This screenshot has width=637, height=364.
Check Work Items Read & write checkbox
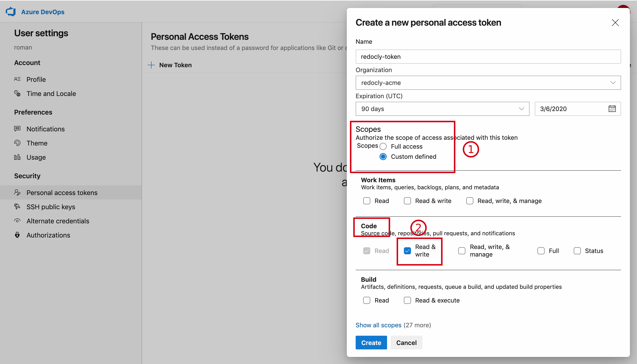(x=407, y=201)
